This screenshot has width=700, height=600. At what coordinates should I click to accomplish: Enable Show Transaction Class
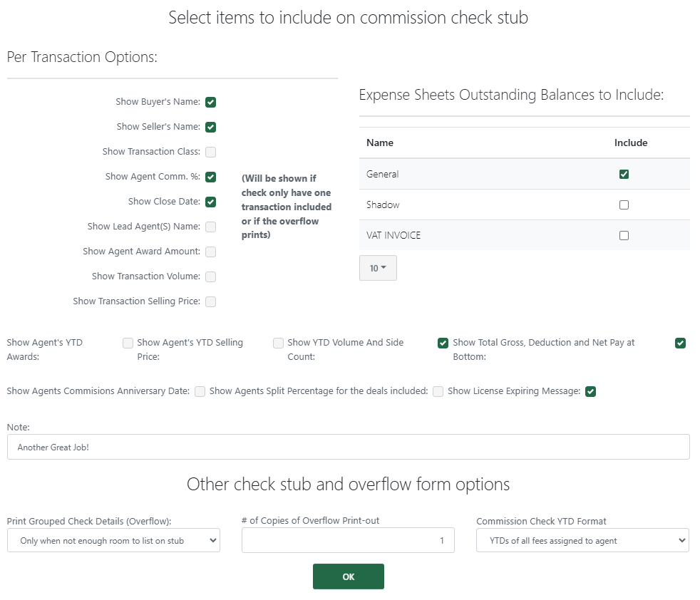(210, 152)
